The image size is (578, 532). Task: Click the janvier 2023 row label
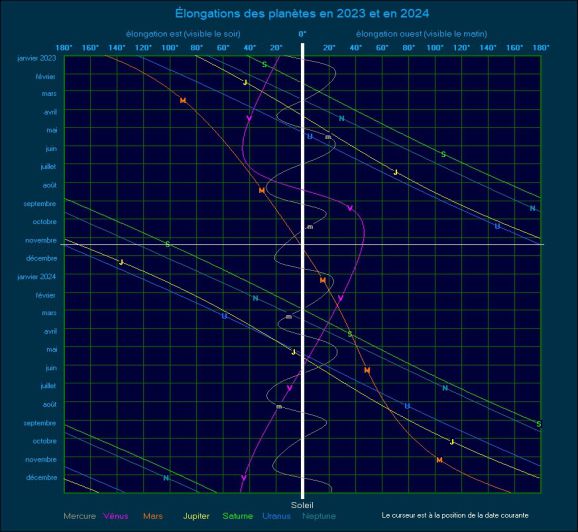tap(37, 58)
